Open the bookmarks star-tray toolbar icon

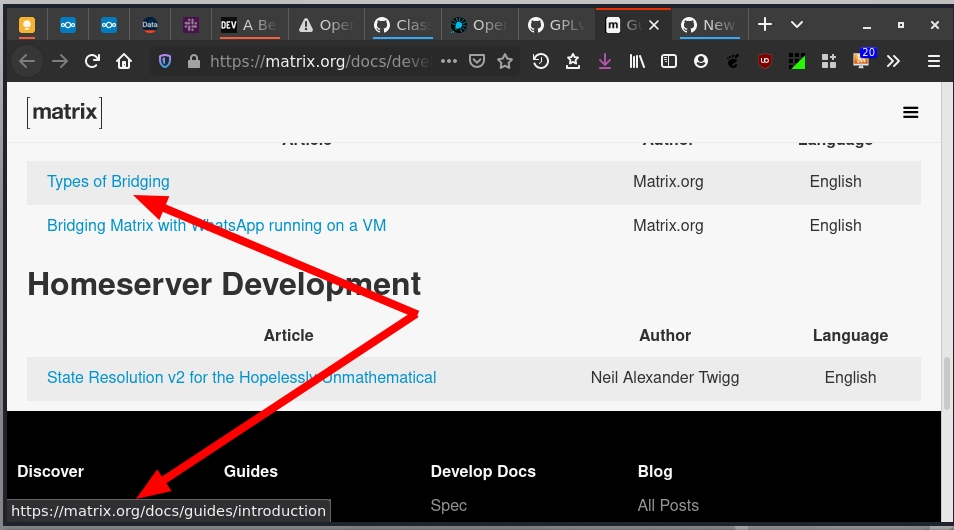573,61
